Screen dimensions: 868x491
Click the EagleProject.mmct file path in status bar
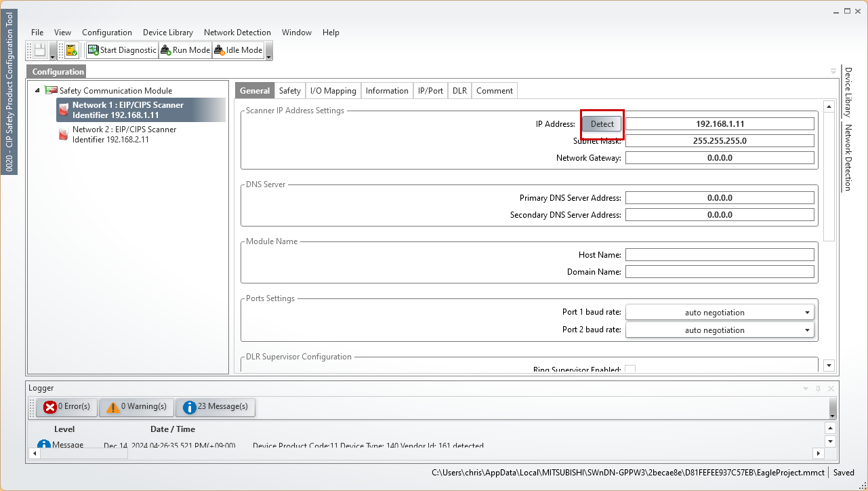click(628, 473)
